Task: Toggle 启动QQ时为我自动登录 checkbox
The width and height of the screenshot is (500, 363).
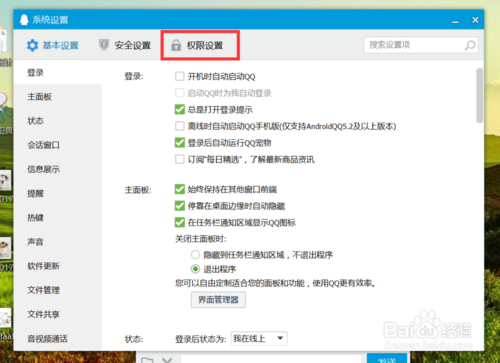Action: (180, 93)
